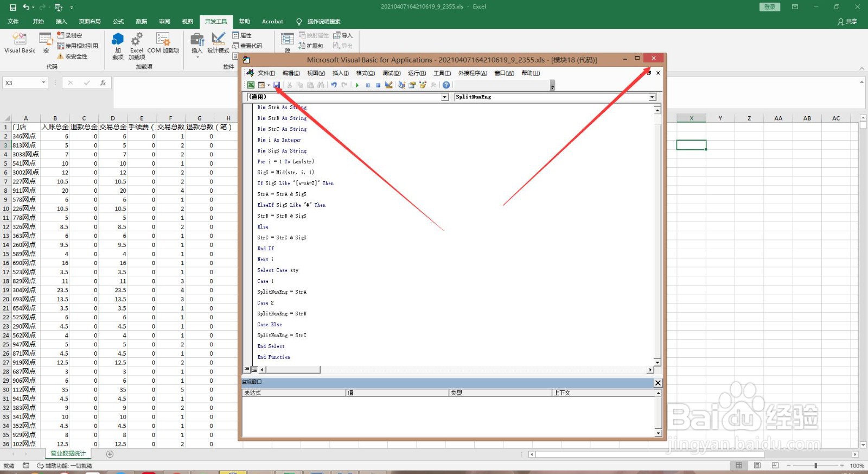Click Import (导入) in the XML group
868x474 pixels.
tap(343, 35)
